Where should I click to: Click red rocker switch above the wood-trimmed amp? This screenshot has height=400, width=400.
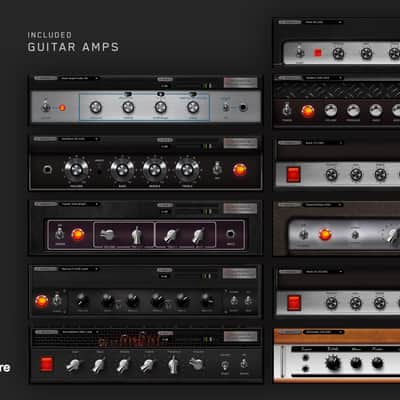click(294, 303)
